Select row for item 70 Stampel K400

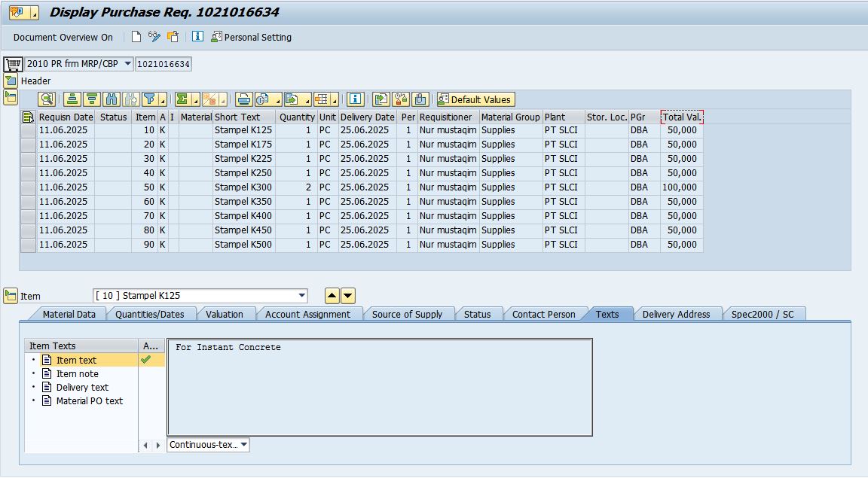coord(28,216)
